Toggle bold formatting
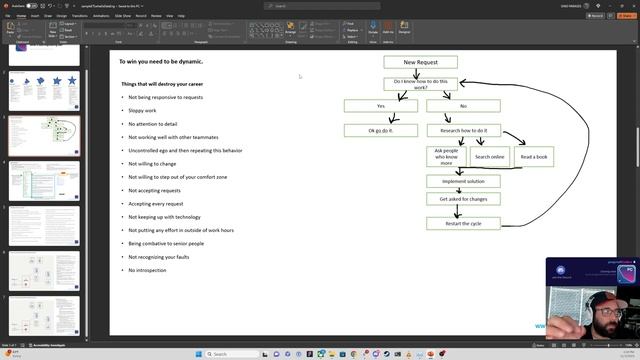This screenshot has width=640, height=360. 87,34
